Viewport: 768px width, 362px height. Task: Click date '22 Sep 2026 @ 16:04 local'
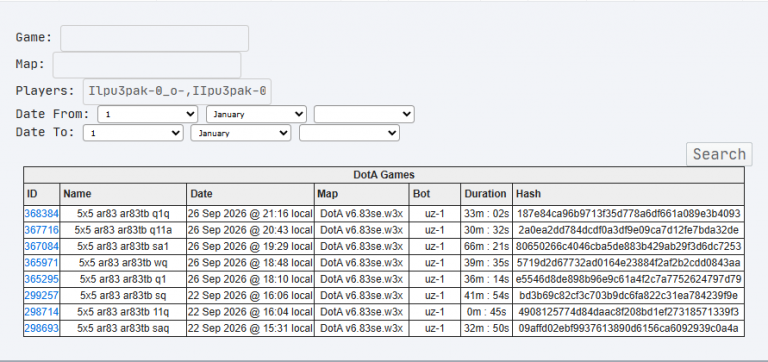click(x=250, y=312)
